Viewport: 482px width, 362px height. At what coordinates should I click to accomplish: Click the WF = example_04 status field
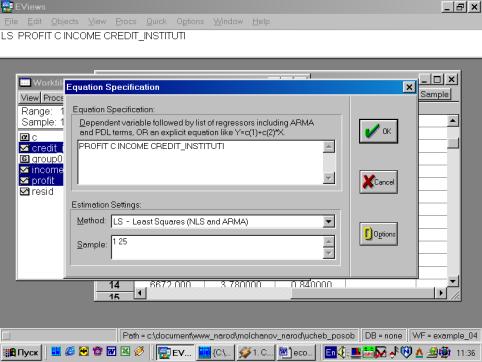click(445, 336)
